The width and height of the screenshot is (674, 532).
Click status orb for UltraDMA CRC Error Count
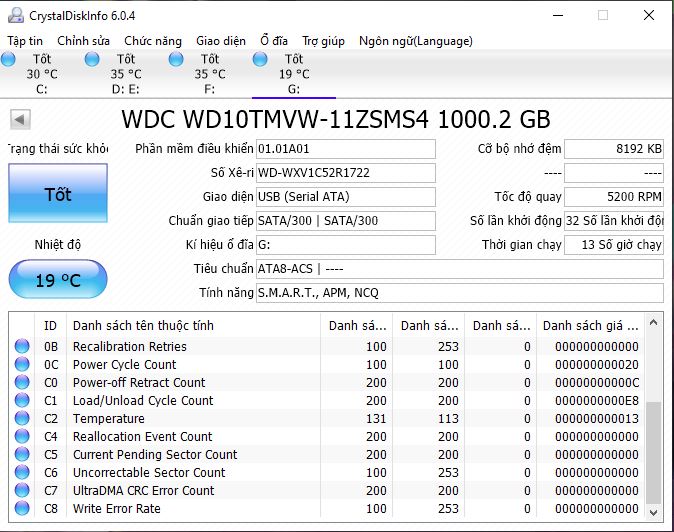(22, 490)
